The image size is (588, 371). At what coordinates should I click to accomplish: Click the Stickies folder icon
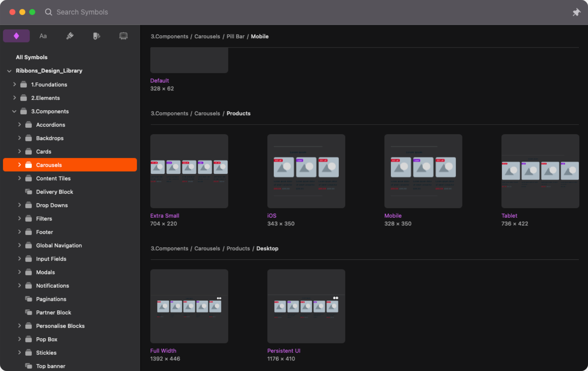29,353
